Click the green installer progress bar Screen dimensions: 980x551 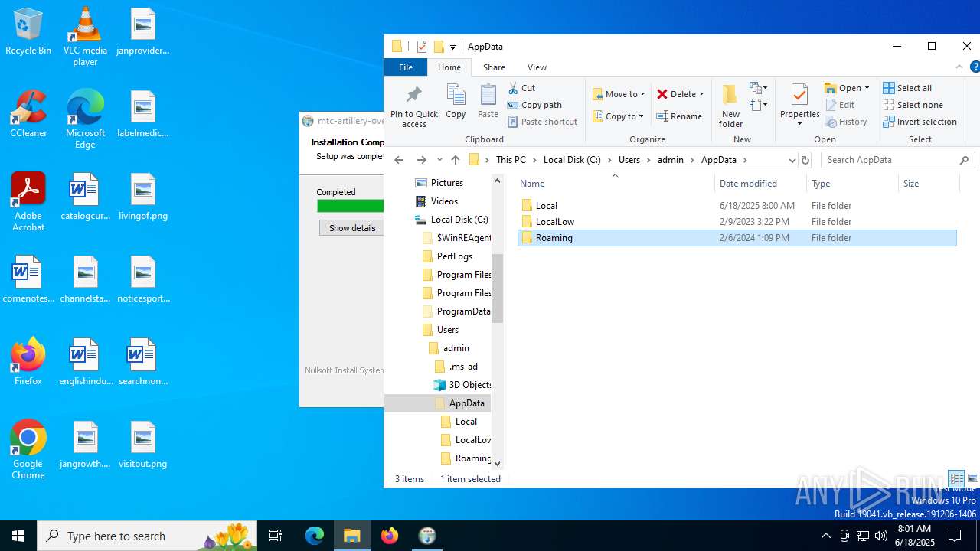351,206
